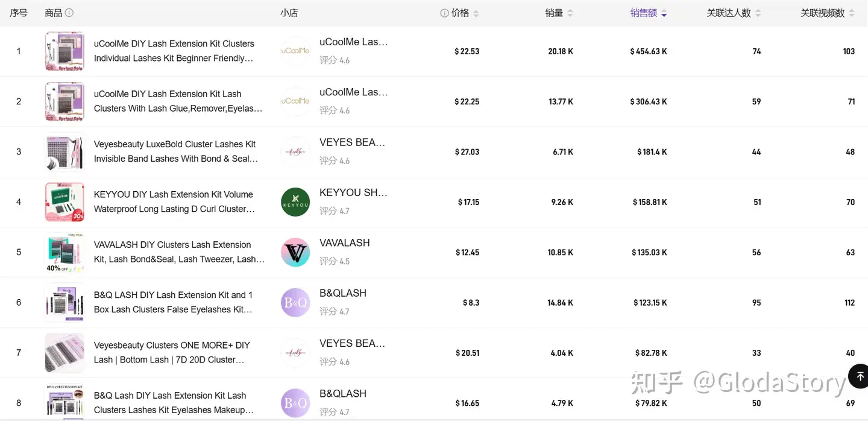Select revenue cell $ 181.4 K
Screen dimensions: 868x421
(652, 152)
